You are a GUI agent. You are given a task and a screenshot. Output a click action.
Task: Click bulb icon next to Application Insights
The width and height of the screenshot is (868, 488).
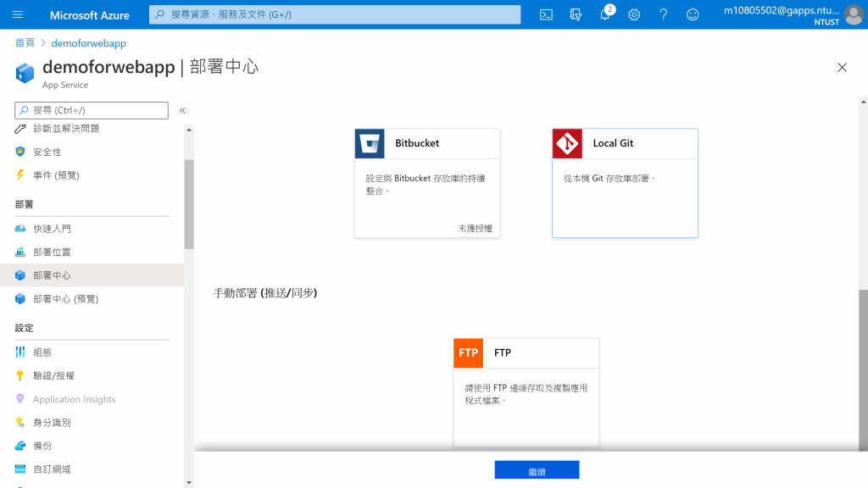pos(20,399)
